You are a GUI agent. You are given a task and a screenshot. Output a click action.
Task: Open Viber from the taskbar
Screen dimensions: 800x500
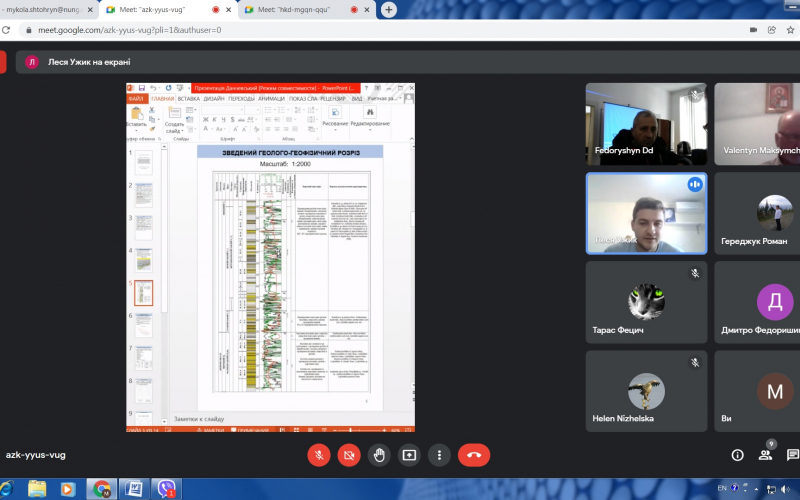click(x=167, y=489)
